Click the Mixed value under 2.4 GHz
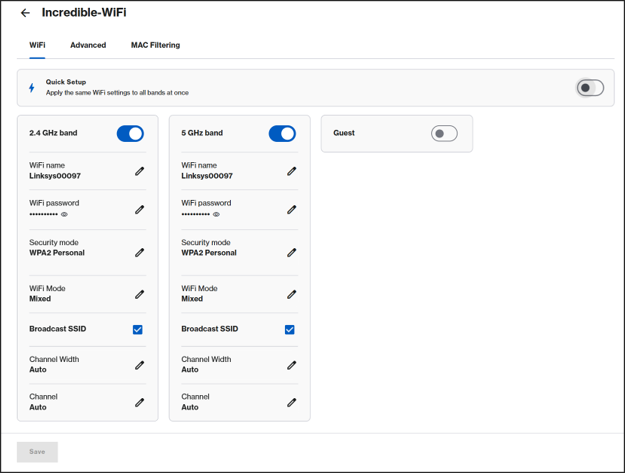Screen dimensions: 625x473 click(x=40, y=298)
